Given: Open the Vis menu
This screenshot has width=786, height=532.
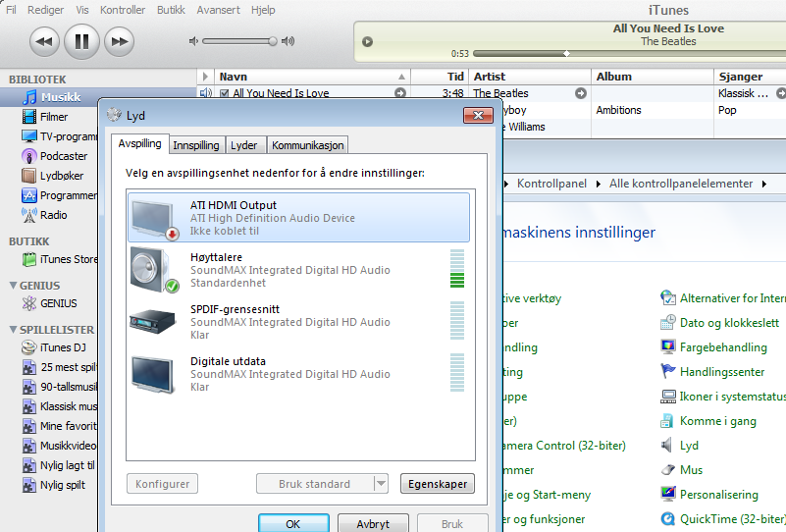Looking at the screenshot, I should click(82, 10).
